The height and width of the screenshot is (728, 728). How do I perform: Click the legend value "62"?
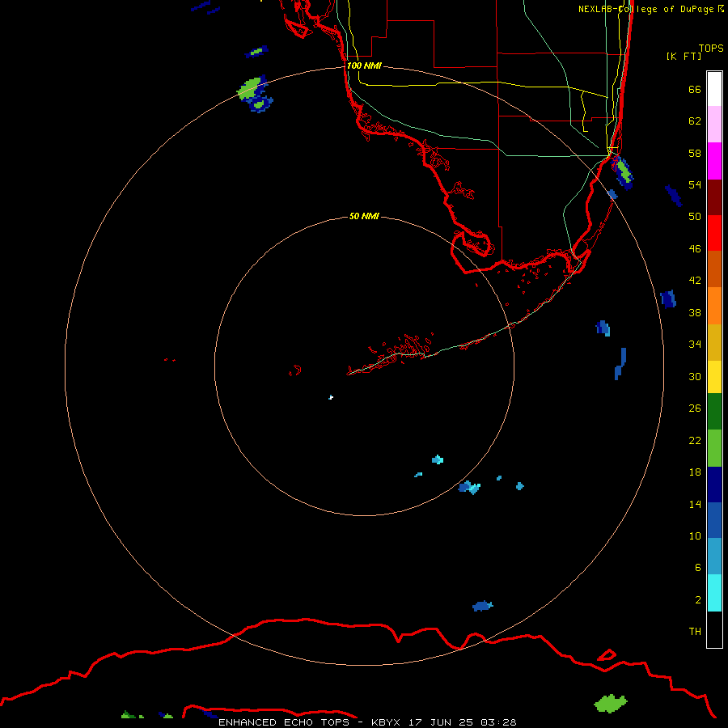point(695,121)
